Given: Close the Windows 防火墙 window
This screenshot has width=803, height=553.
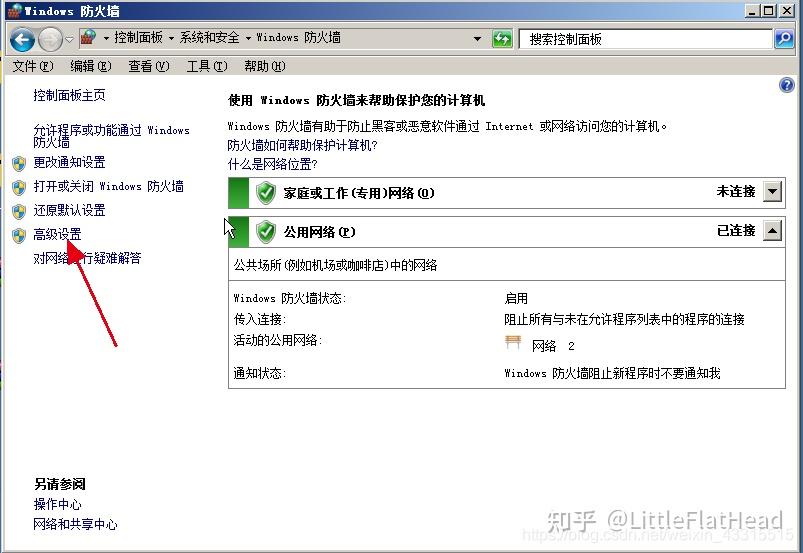Looking at the screenshot, I should pos(787,10).
